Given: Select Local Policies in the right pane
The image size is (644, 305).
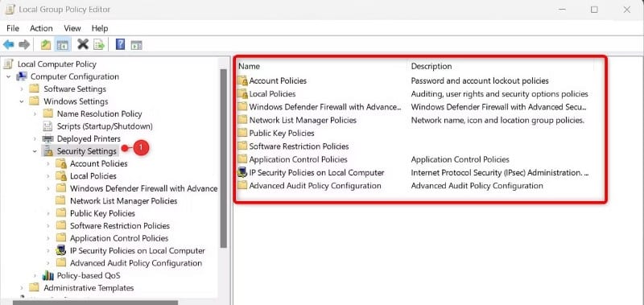Looking at the screenshot, I should [272, 94].
